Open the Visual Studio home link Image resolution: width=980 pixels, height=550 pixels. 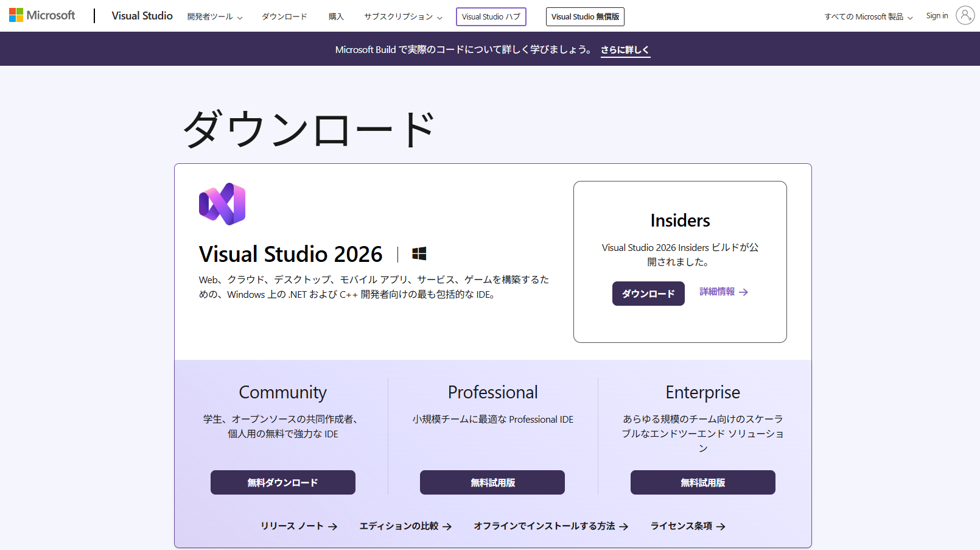142,16
